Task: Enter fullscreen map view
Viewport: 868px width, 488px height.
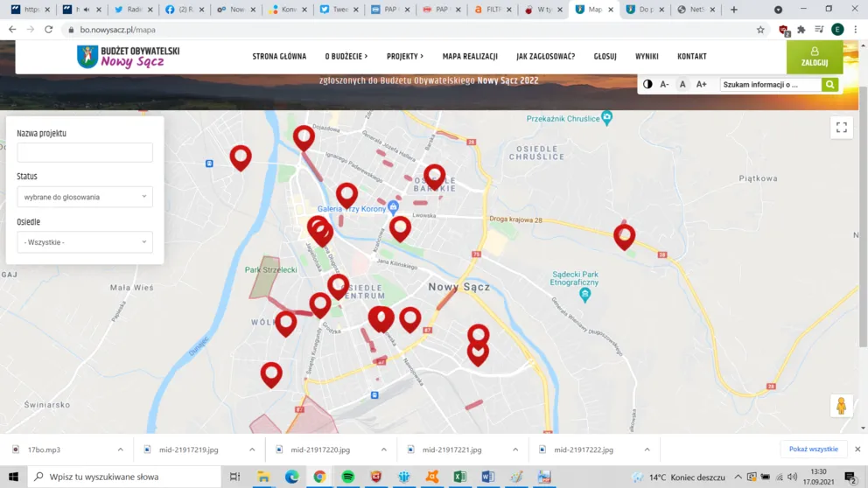Action: pyautogui.click(x=842, y=128)
